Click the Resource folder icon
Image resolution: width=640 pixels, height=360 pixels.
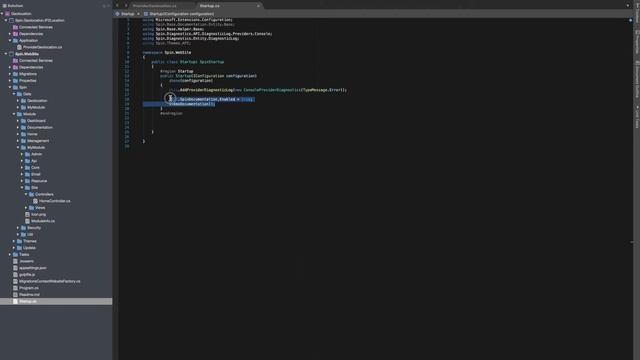(x=27, y=181)
